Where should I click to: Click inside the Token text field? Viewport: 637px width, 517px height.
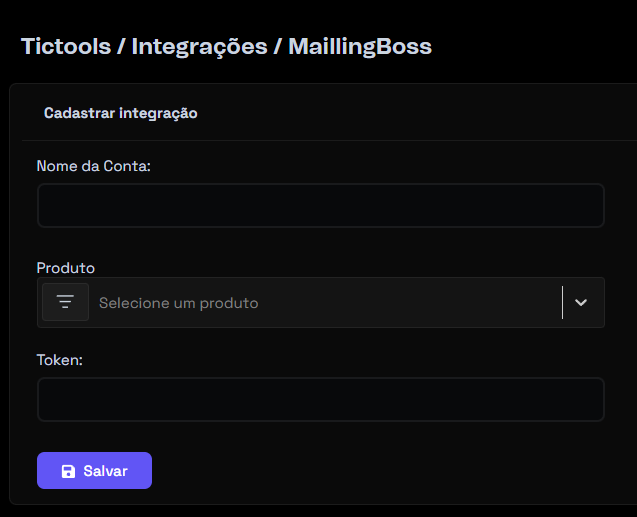pos(320,399)
